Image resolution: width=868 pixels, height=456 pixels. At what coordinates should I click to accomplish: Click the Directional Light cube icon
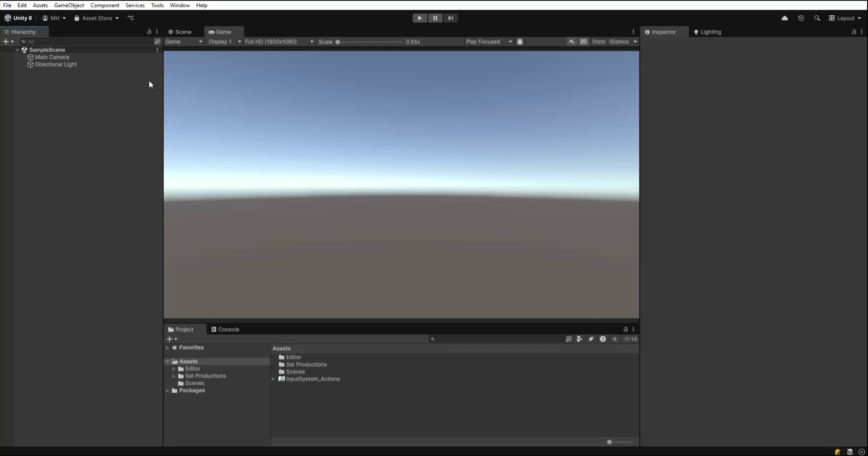pos(30,65)
